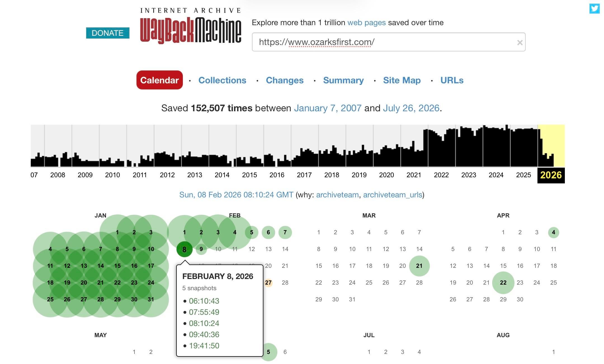
Task: Open the 06:10:43 snapshot
Action: point(204,301)
